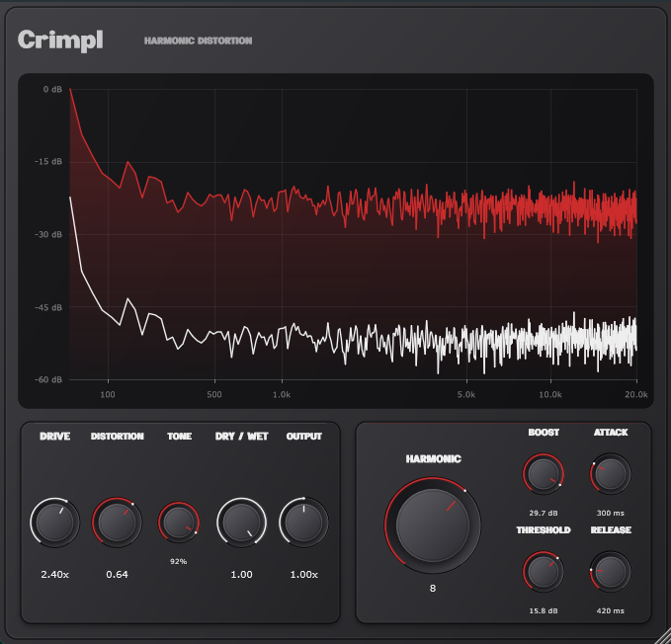Click the 0 dB axis label
Screen dimensions: 671x644
[x=52, y=89]
